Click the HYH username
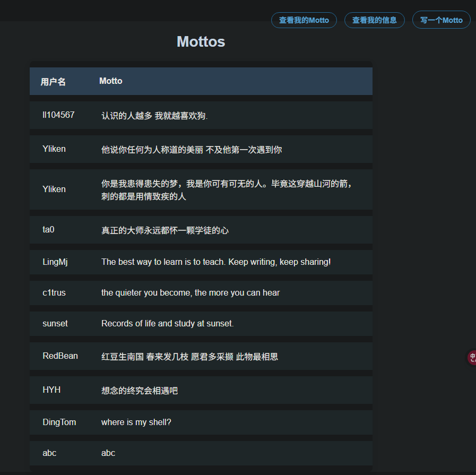This screenshot has height=475, width=476. (x=51, y=390)
